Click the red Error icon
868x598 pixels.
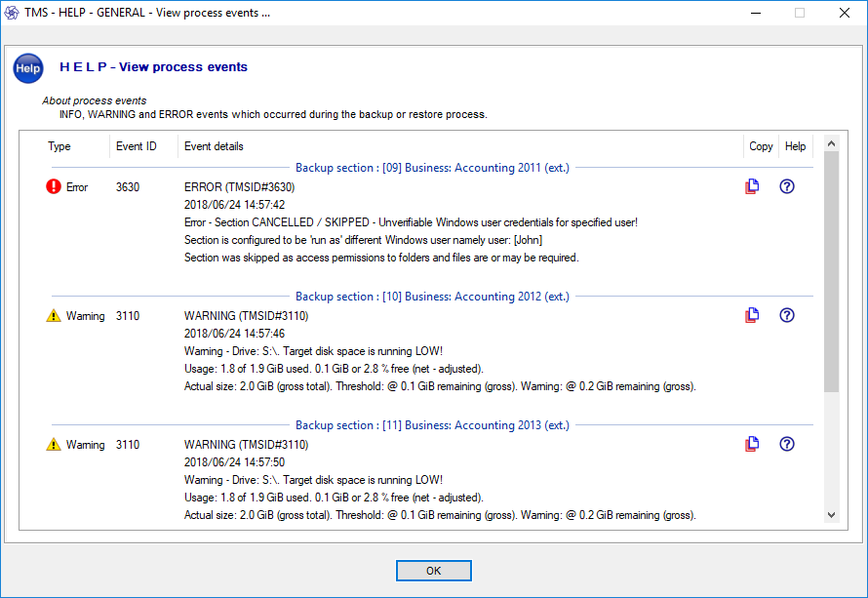53,186
